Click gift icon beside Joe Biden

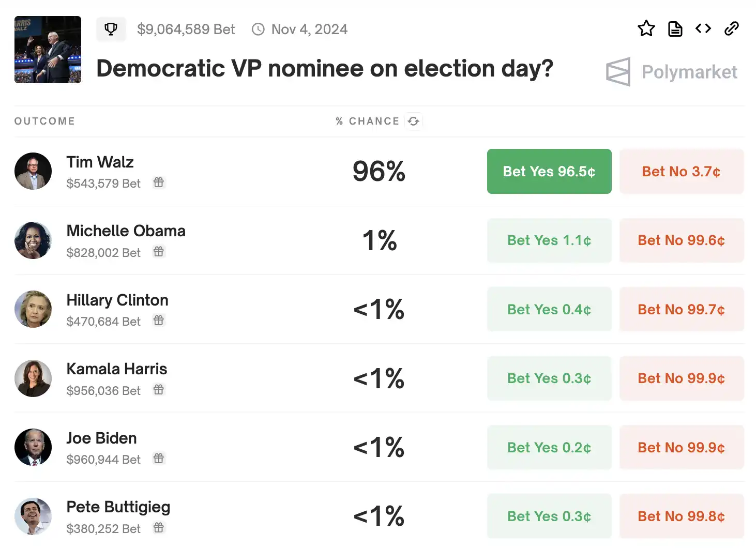159,459
